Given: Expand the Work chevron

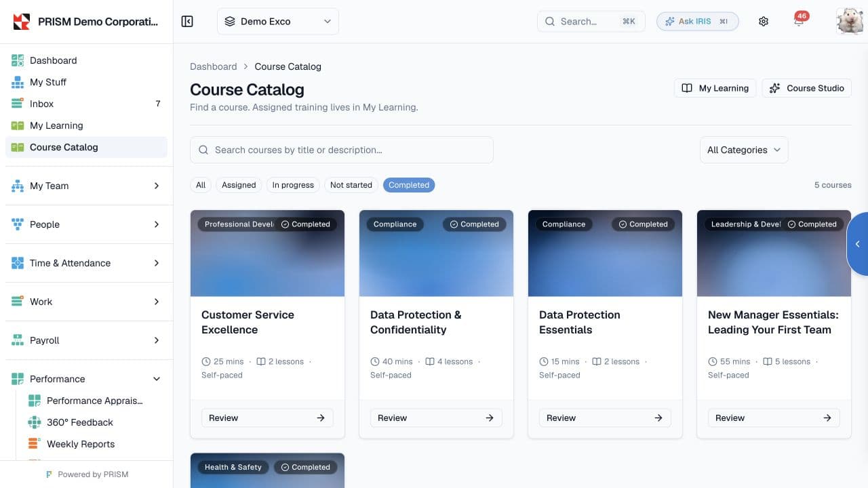Looking at the screenshot, I should 157,302.
